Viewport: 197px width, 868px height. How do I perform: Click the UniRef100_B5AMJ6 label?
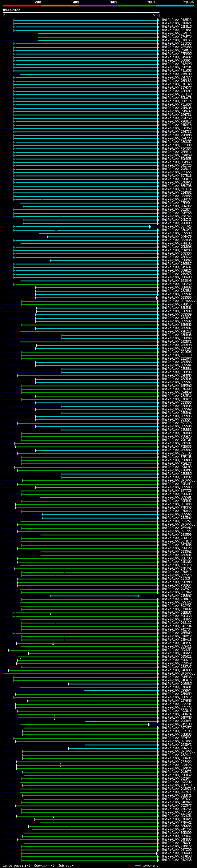click(177, 50)
